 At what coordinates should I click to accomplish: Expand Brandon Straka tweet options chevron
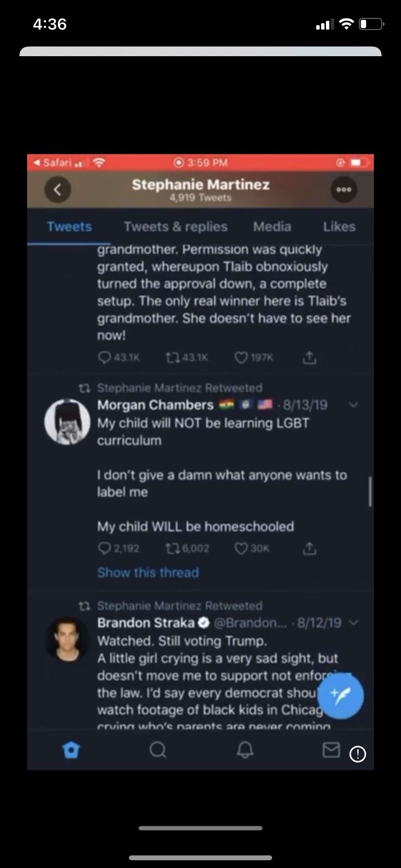354,622
